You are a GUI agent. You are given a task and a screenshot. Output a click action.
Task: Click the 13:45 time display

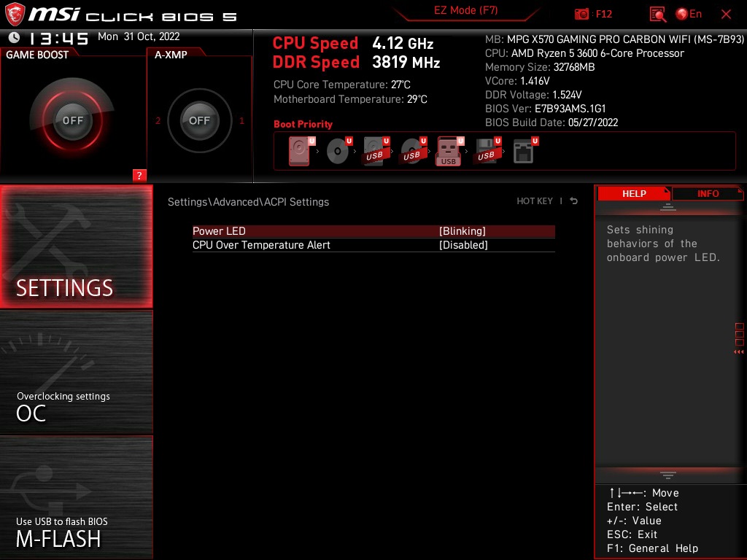[x=58, y=38]
